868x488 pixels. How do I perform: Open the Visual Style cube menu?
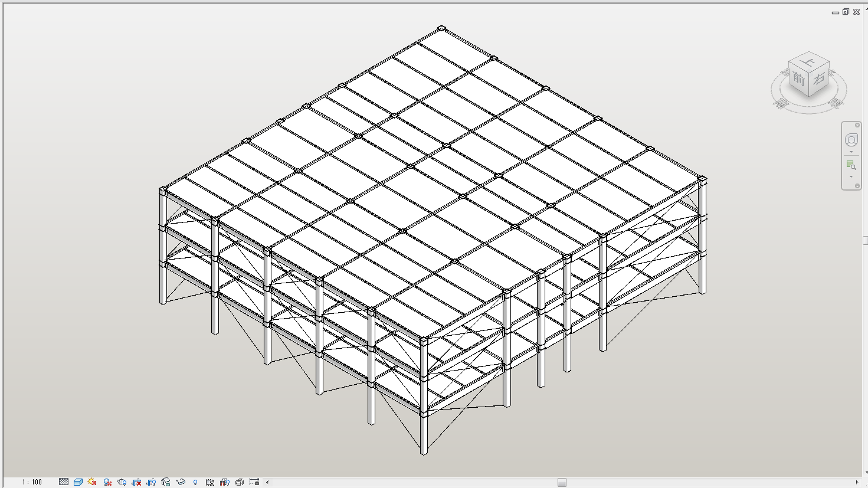pos(78,482)
